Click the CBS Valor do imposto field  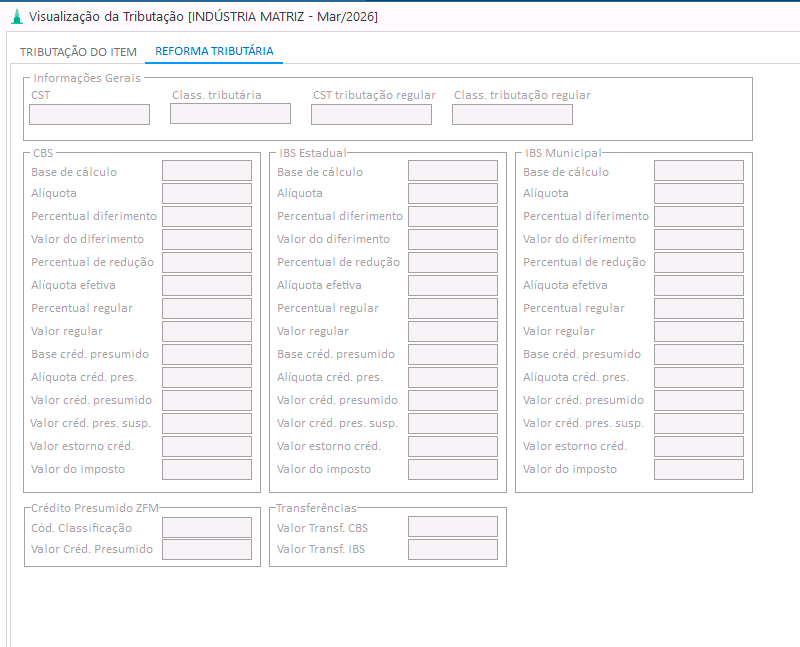pyautogui.click(x=207, y=469)
